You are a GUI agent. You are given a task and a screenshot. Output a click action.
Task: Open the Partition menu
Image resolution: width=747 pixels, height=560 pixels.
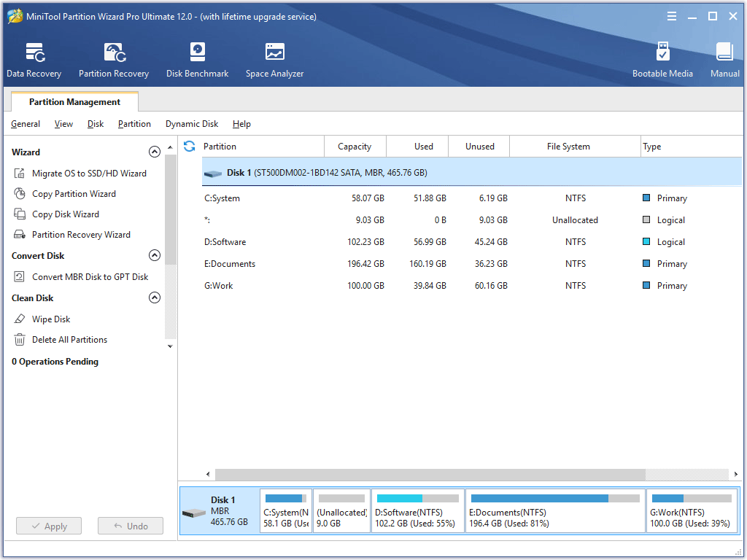point(134,124)
